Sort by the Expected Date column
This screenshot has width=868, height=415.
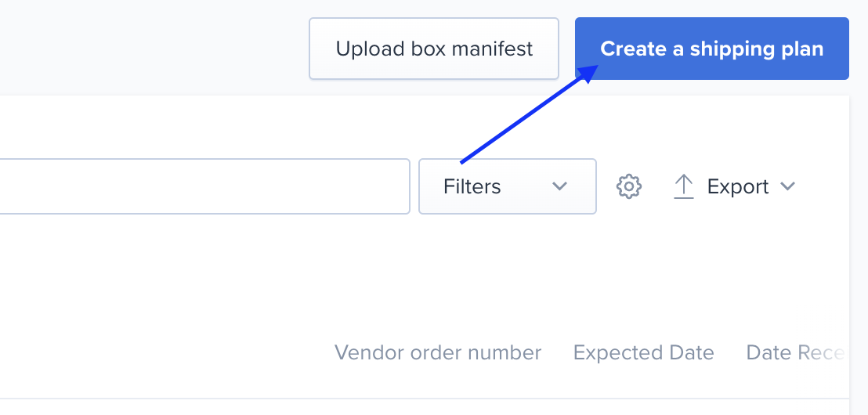click(643, 352)
